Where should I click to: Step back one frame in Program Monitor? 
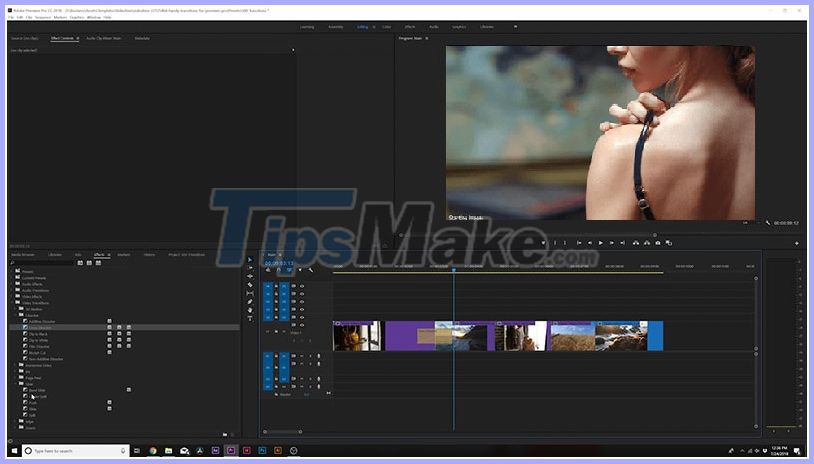click(590, 243)
